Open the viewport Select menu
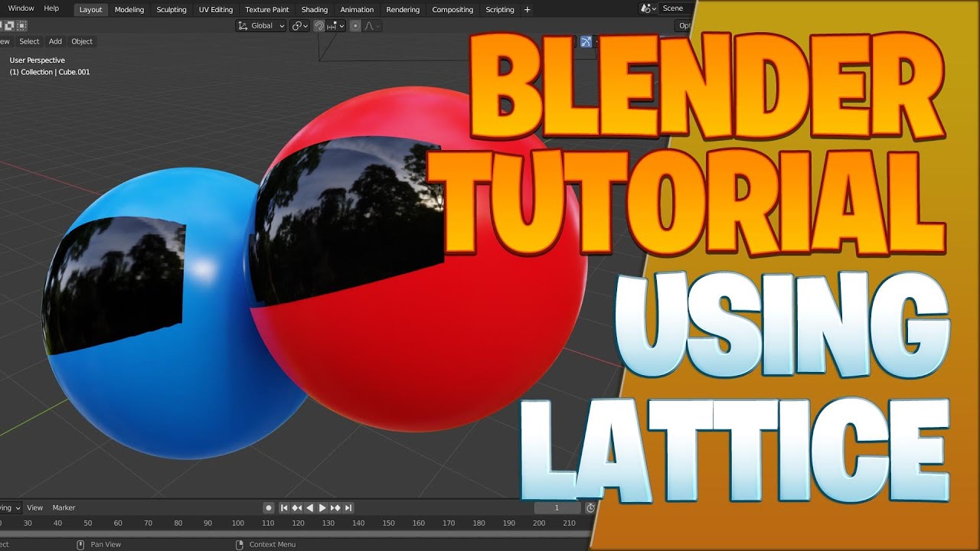 (x=29, y=41)
